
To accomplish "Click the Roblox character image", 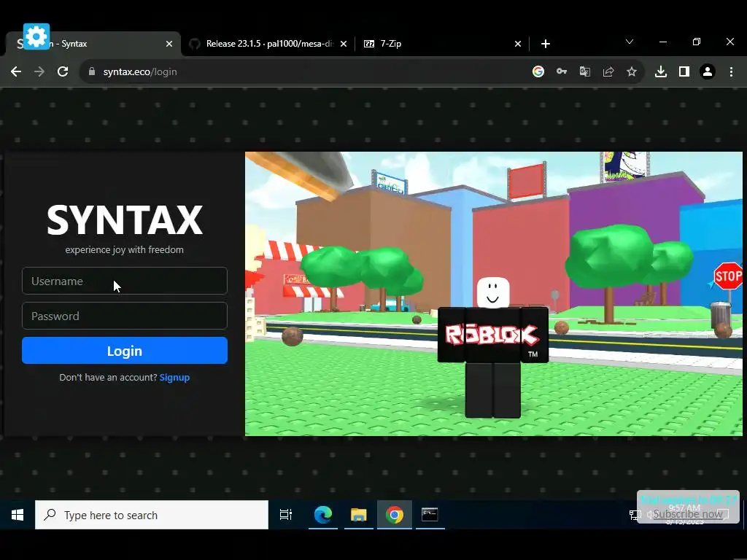I will 493,346.
